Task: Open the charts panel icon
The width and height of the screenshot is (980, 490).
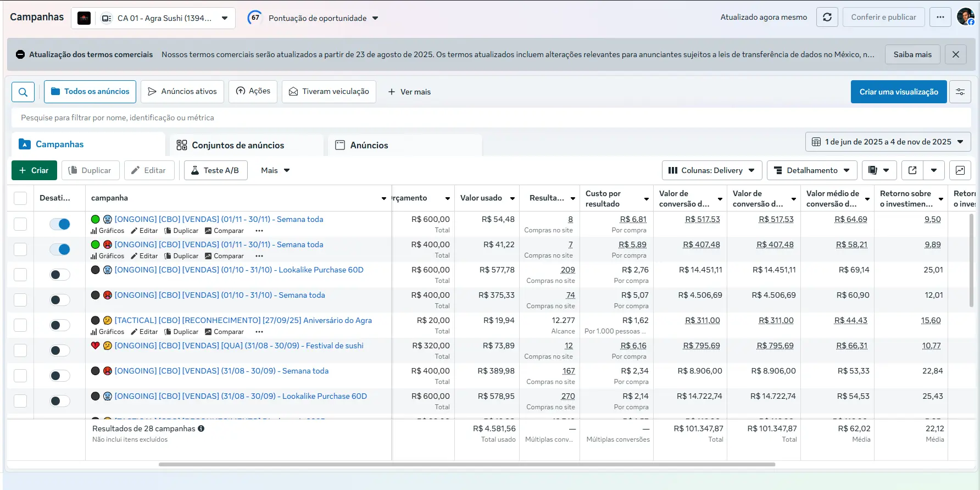Action: pos(960,170)
